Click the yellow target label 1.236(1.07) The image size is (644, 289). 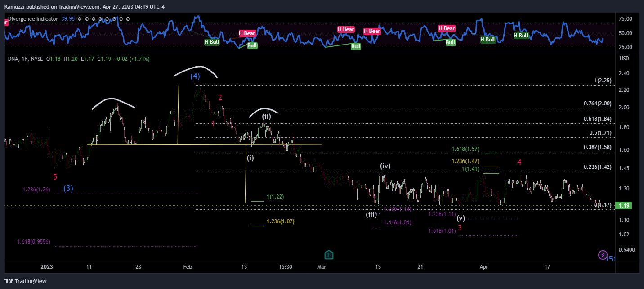[x=280, y=221]
